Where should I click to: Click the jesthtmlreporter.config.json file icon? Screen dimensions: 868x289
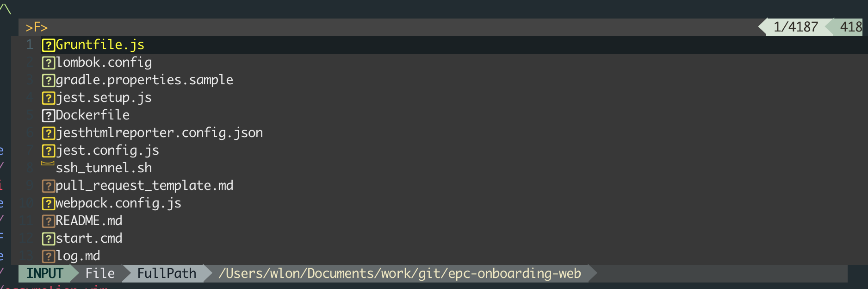click(48, 133)
